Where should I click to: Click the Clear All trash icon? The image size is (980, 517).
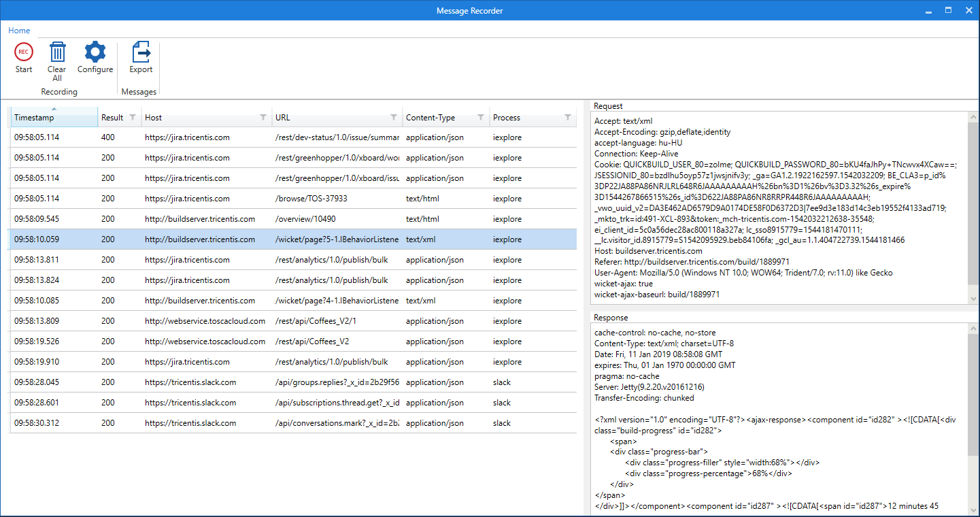click(57, 52)
